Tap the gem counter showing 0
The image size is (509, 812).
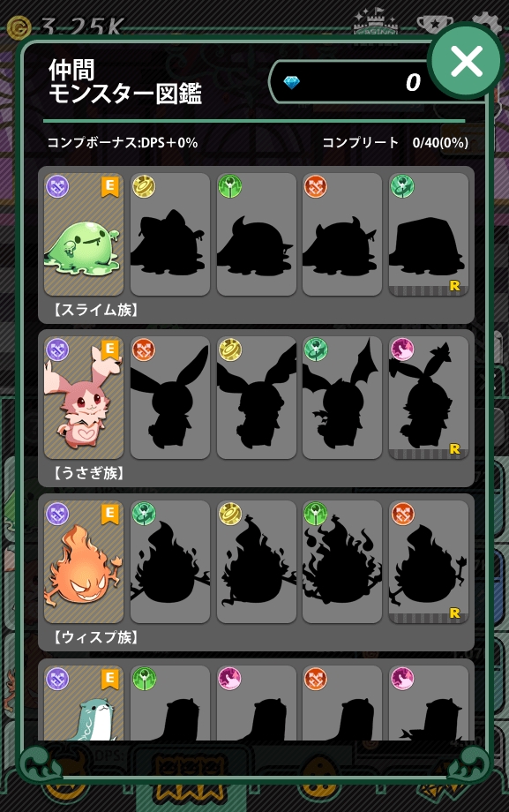[352, 82]
